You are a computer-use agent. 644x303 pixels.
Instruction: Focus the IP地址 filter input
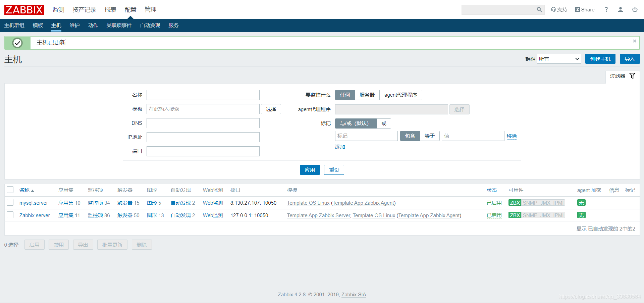click(x=203, y=137)
